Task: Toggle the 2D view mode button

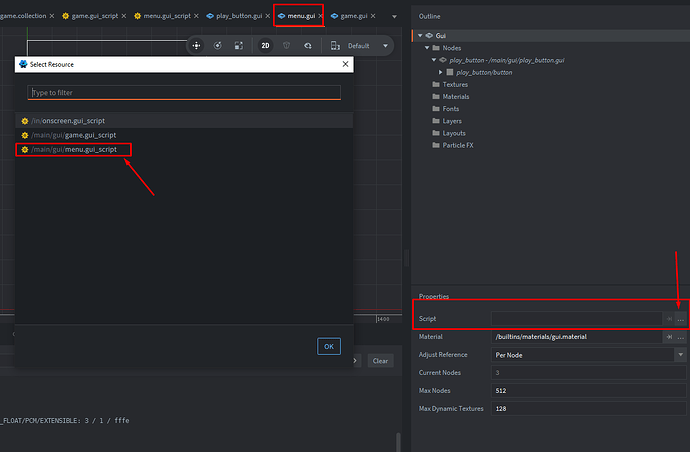Action: tap(265, 45)
